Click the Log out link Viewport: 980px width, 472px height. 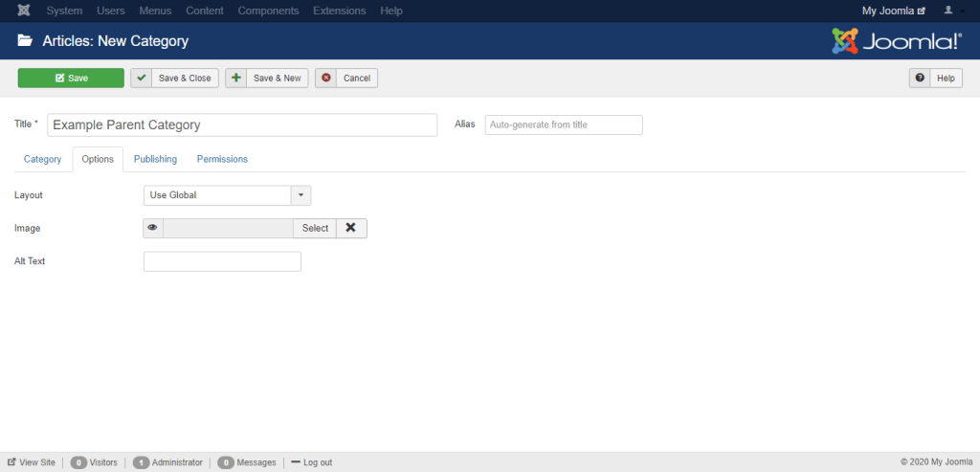[312, 462]
